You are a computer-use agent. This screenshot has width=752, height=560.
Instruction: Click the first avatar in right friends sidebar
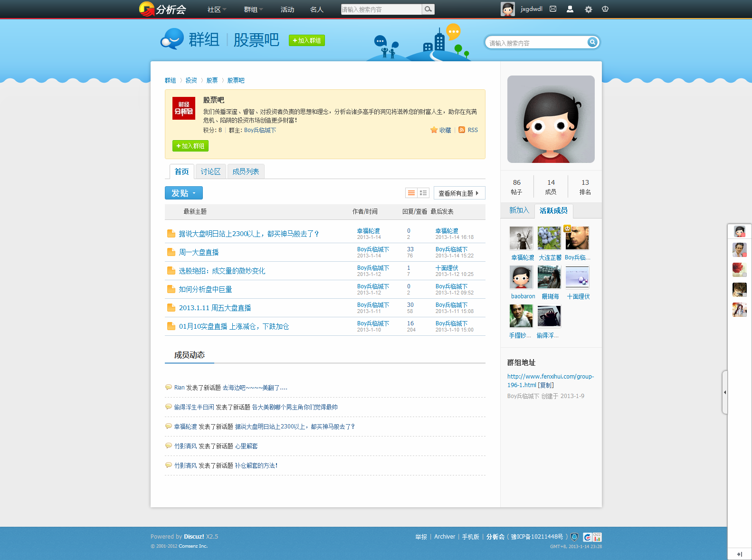pos(740,231)
